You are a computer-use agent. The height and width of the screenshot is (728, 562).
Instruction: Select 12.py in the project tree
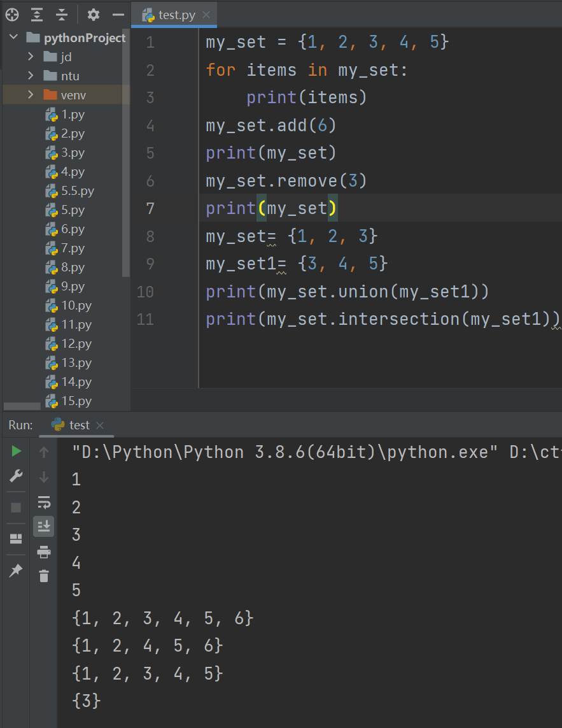point(76,344)
